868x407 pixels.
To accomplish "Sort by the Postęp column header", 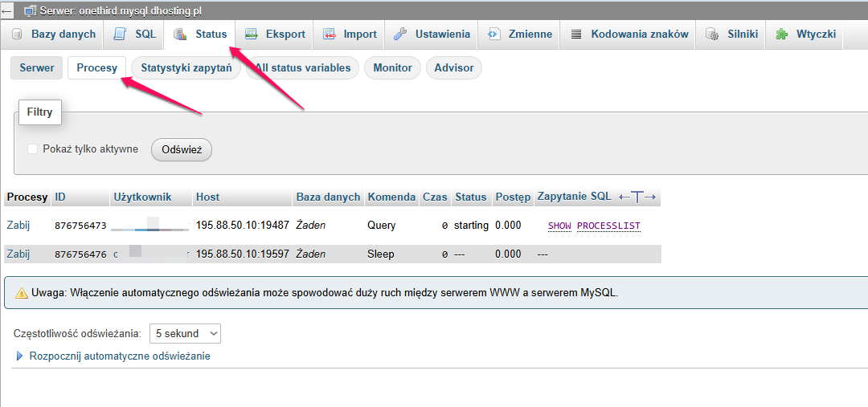I will tap(513, 197).
